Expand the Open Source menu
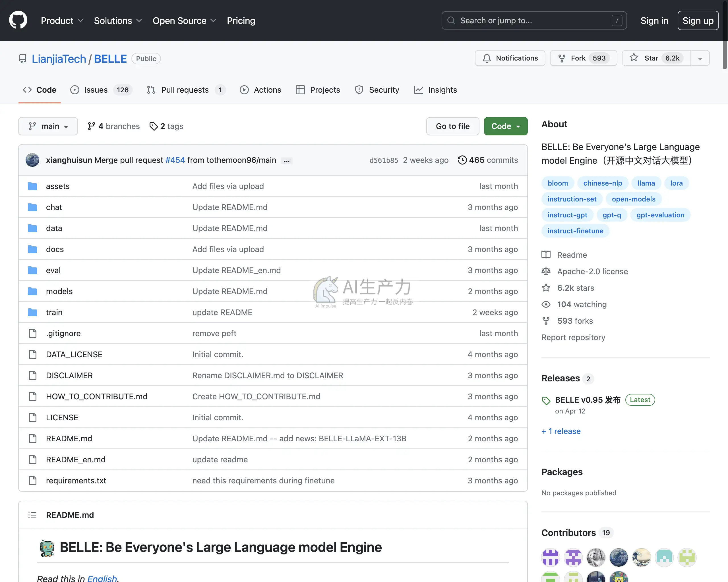 coord(184,20)
